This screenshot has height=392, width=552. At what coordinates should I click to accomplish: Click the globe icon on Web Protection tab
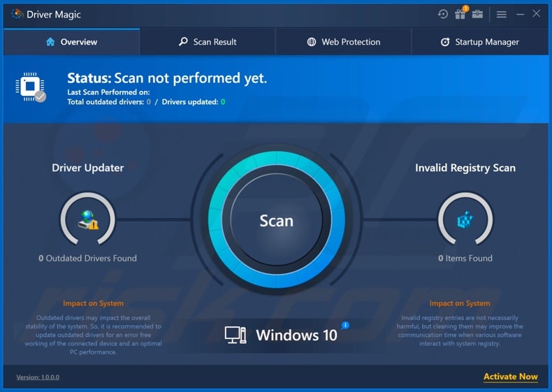pyautogui.click(x=312, y=42)
